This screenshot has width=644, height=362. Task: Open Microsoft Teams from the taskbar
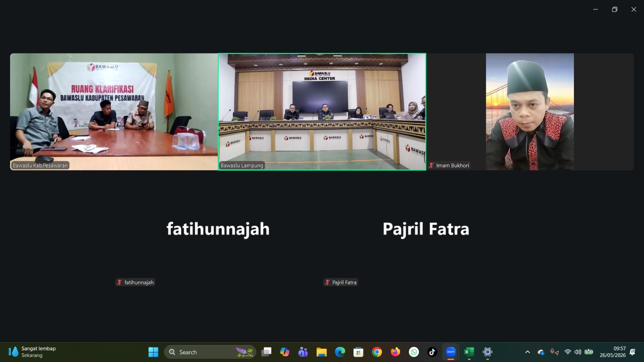(303, 352)
